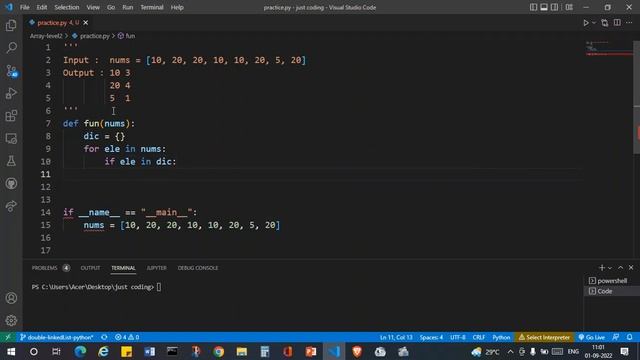Create a new terminal with plus icon

(x=602, y=268)
